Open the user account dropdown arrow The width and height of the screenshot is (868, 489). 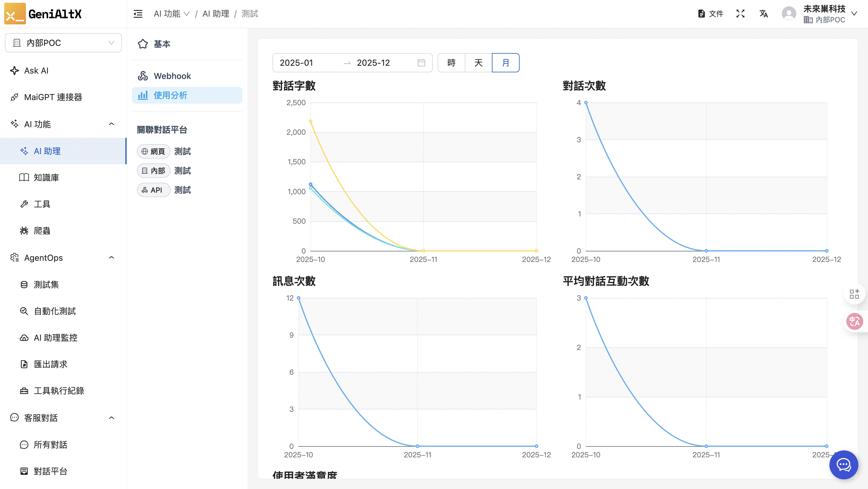point(854,14)
